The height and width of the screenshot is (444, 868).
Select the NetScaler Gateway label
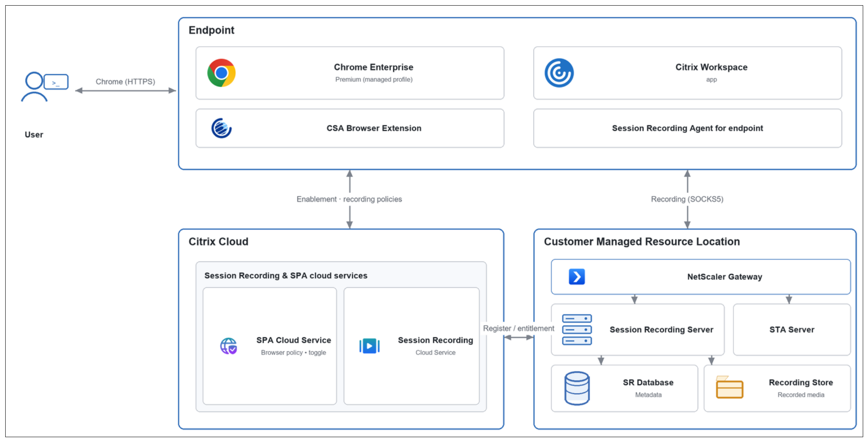(x=725, y=277)
